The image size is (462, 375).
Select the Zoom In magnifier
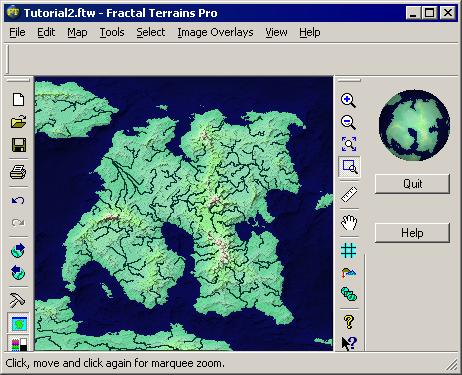click(x=349, y=100)
